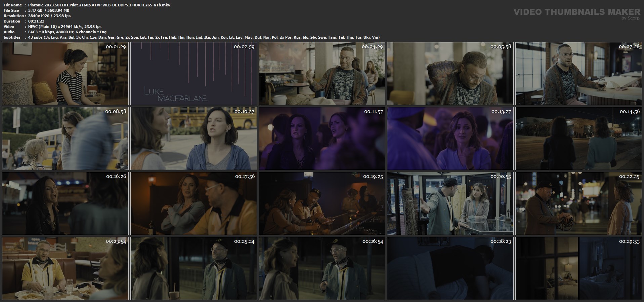The image size is (644, 302).
Task: Click thumbnail timestamped 00:13:27
Action: [x=450, y=139]
